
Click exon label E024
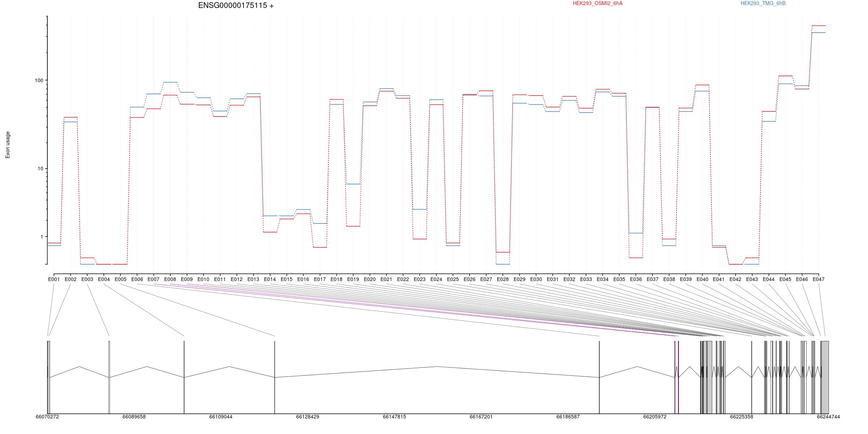(437, 279)
